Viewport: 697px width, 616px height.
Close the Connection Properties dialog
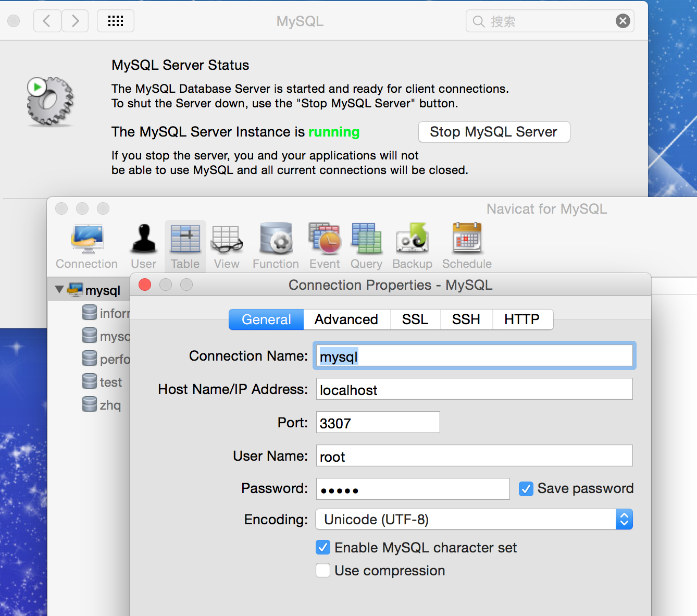click(x=145, y=285)
